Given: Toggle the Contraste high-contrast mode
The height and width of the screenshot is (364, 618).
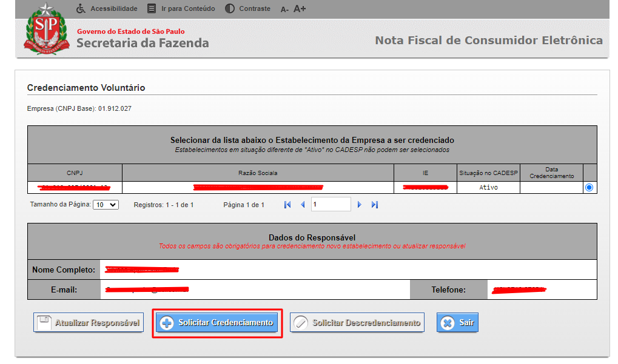Looking at the screenshot, I should [x=247, y=8].
